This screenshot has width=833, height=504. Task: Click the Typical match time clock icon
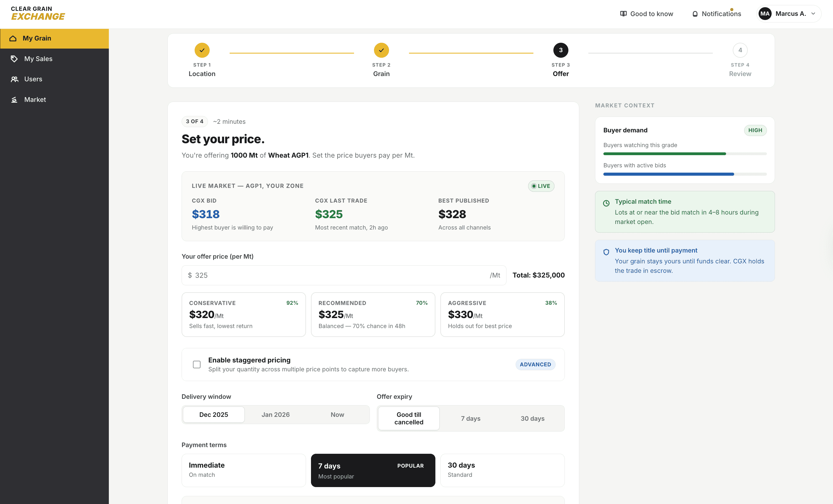(x=606, y=203)
